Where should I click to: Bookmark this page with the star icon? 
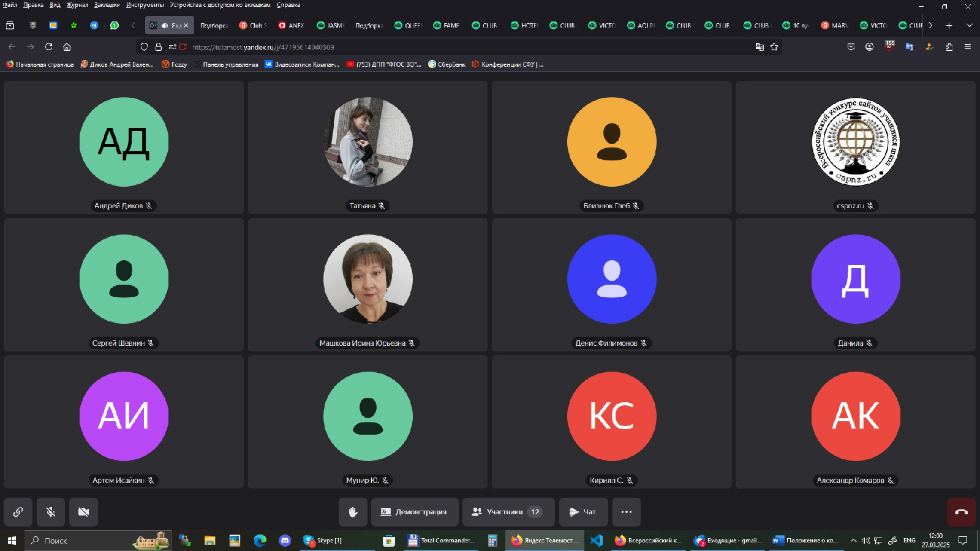click(x=774, y=47)
